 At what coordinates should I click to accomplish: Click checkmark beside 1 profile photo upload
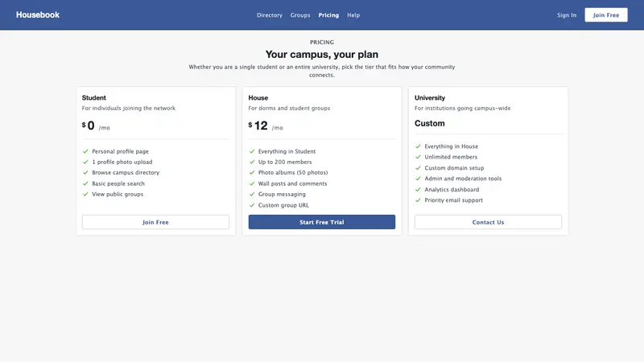[85, 162]
